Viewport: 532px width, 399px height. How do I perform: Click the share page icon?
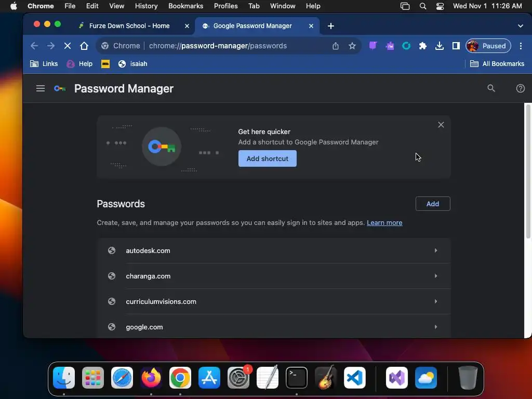tap(335, 46)
